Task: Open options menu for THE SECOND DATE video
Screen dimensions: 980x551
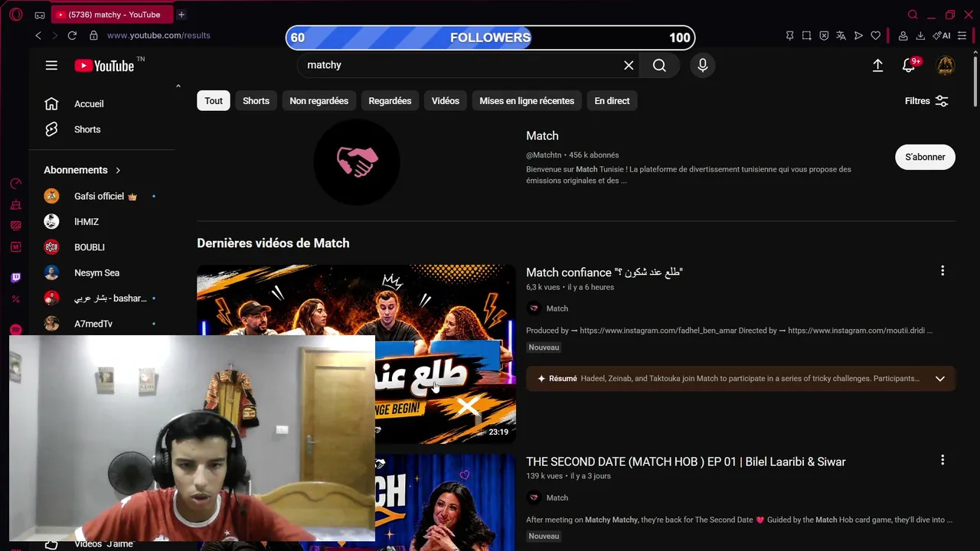Action: coord(942,460)
